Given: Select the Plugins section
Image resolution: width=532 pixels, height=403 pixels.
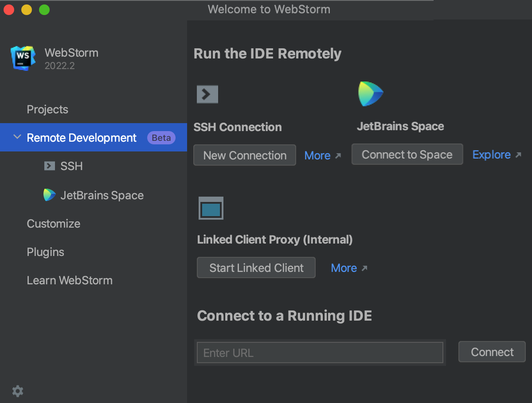Looking at the screenshot, I should point(45,252).
